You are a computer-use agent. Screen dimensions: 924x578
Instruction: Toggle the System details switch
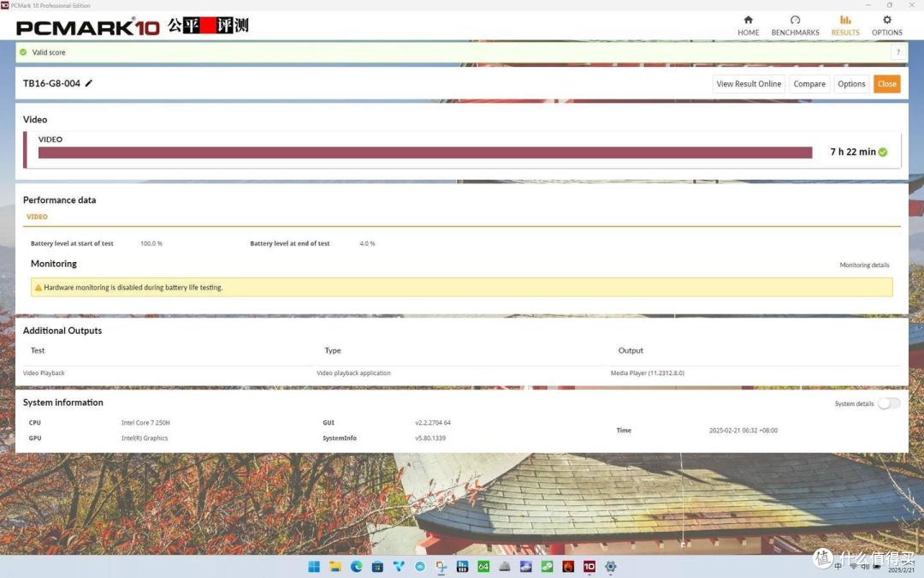(889, 403)
